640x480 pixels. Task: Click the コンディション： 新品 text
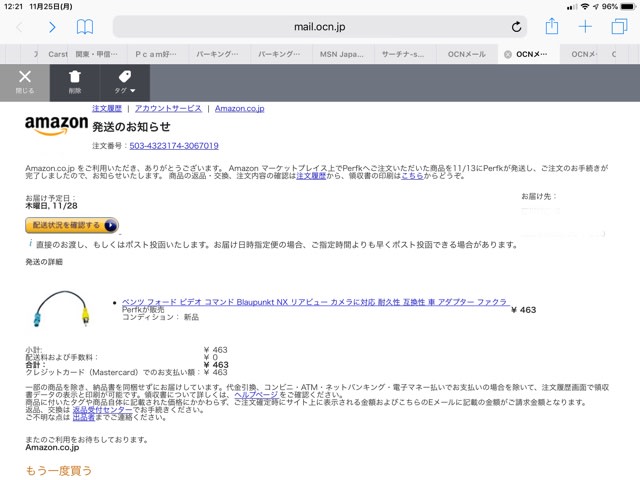[x=160, y=317]
